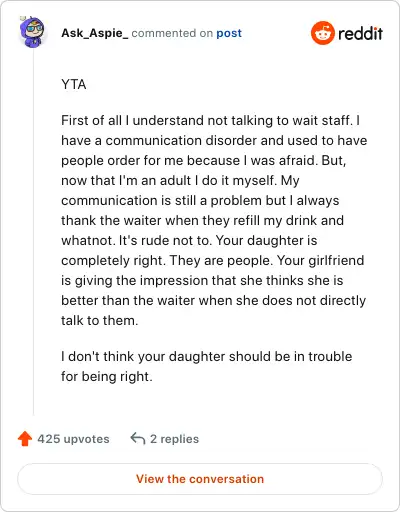The image size is (400, 512).
Task: Click the Ask_Aspie_ user avatar
Action: click(32, 32)
